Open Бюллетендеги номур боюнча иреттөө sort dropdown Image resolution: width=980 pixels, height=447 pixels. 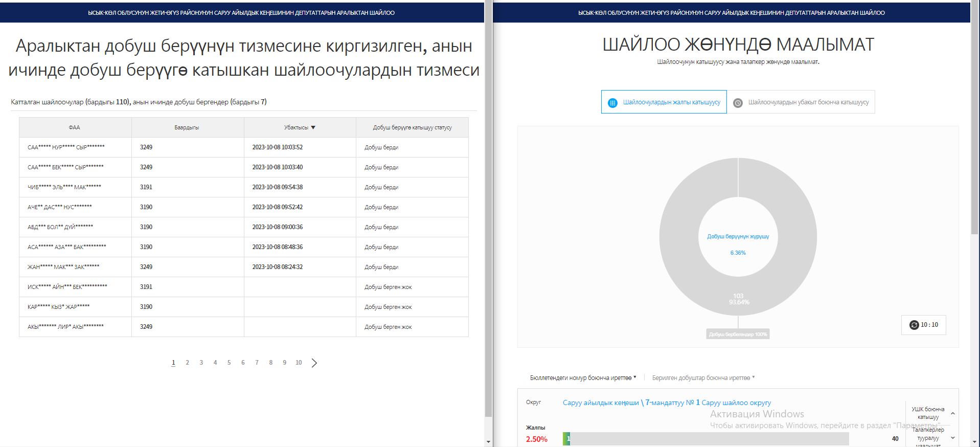click(583, 378)
